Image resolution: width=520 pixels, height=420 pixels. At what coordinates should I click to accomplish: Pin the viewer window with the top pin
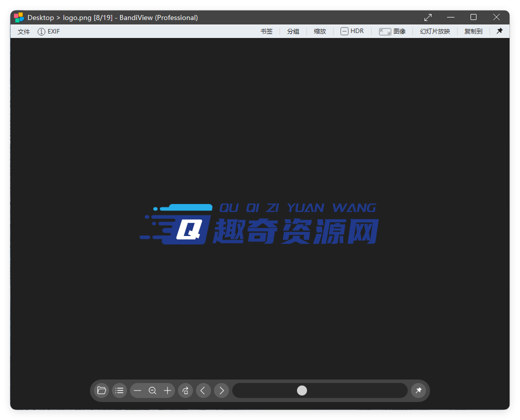(499, 30)
